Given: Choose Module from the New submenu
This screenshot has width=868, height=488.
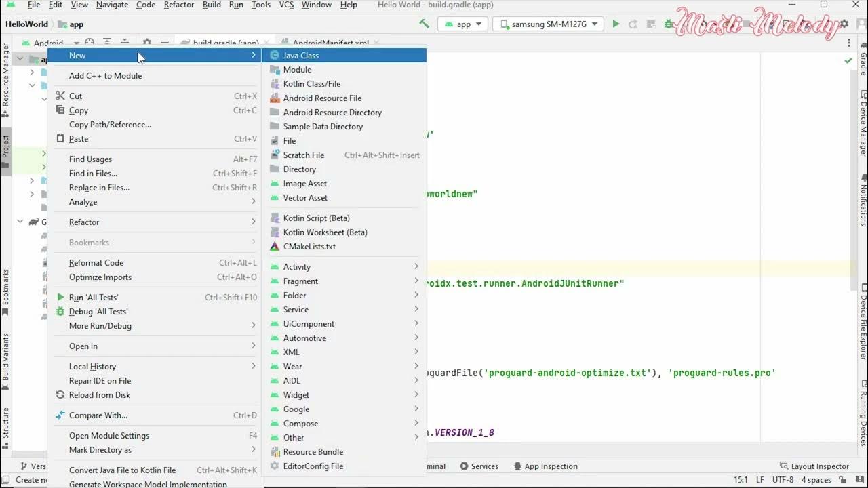Looking at the screenshot, I should [x=344, y=70].
